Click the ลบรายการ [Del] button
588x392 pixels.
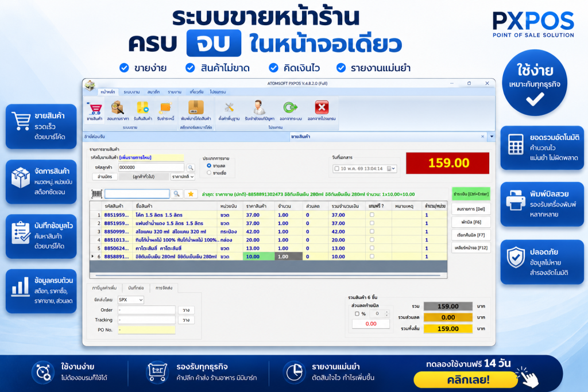click(x=471, y=209)
